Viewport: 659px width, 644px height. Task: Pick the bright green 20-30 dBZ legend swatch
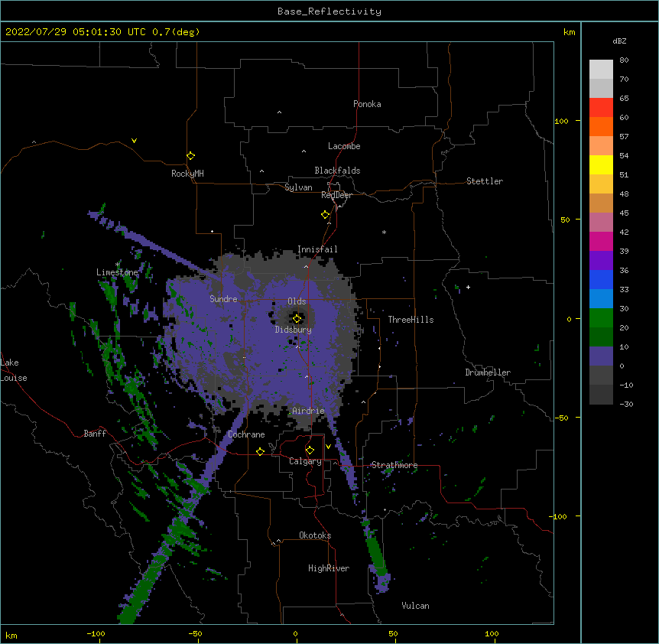click(x=601, y=318)
